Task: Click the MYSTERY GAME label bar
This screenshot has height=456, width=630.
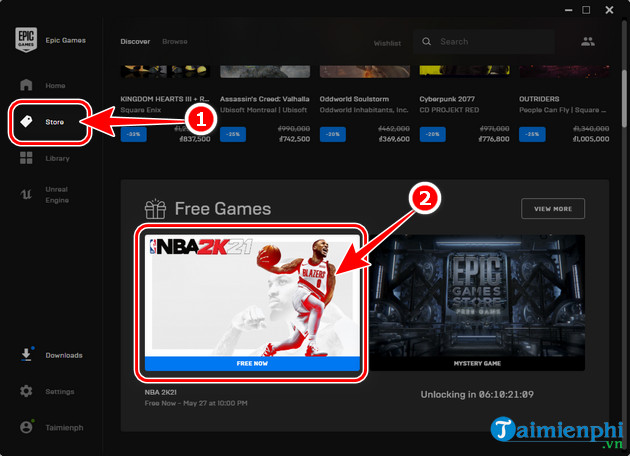Action: pos(477,363)
